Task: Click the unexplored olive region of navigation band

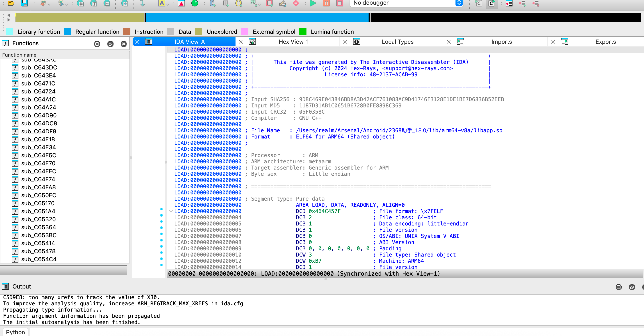Action: (80, 17)
